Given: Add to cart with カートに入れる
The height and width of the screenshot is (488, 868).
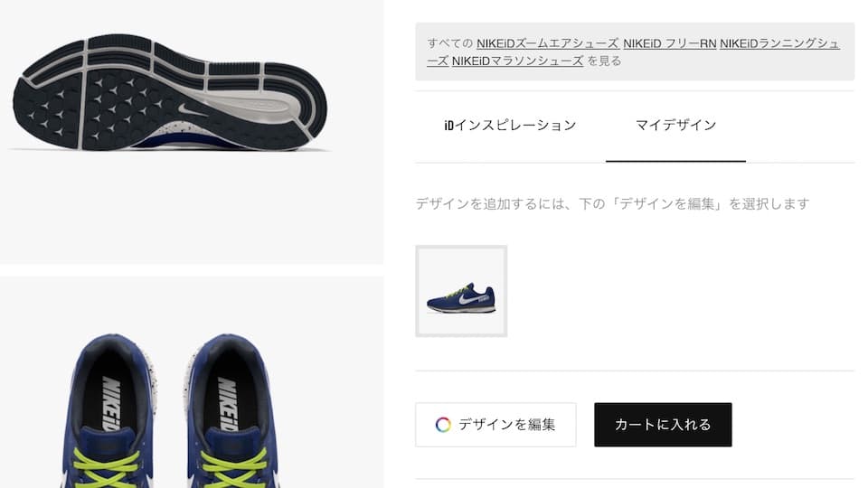Looking at the screenshot, I should [x=663, y=425].
